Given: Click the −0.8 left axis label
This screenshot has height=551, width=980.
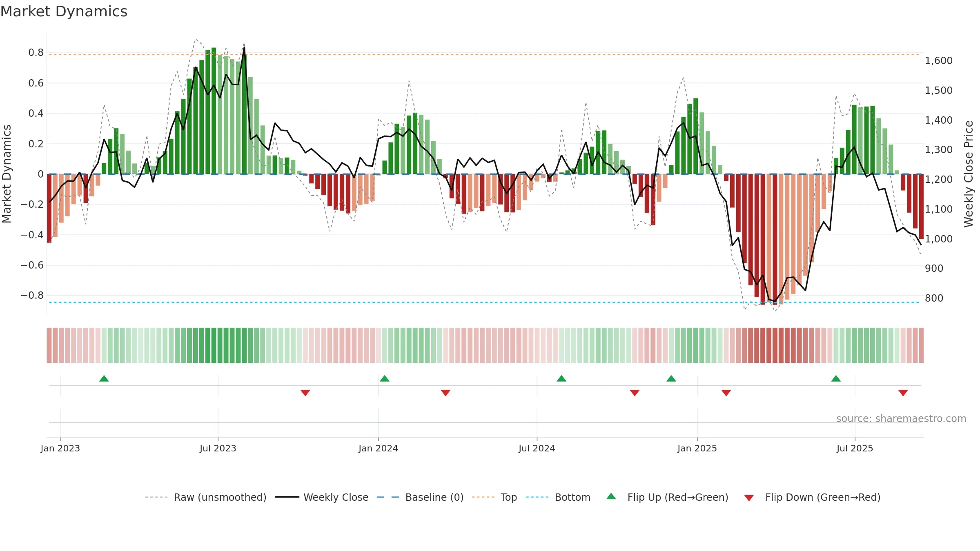Looking at the screenshot, I should tap(32, 295).
